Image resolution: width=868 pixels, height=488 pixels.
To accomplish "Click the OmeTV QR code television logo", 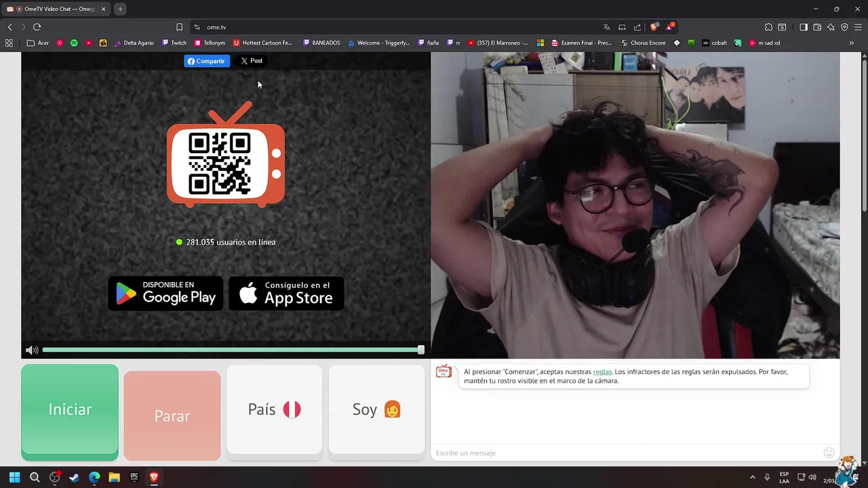I will 226,155.
